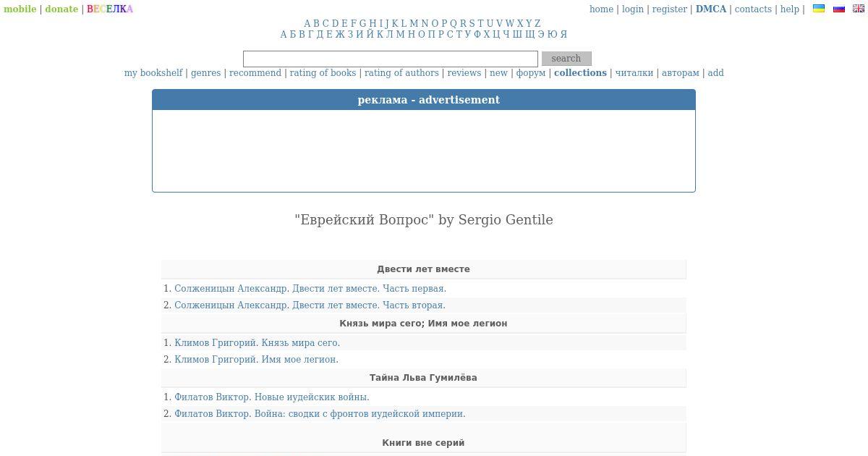
Task: Select Latin letter A in the alphabet index
Action: click(x=307, y=24)
